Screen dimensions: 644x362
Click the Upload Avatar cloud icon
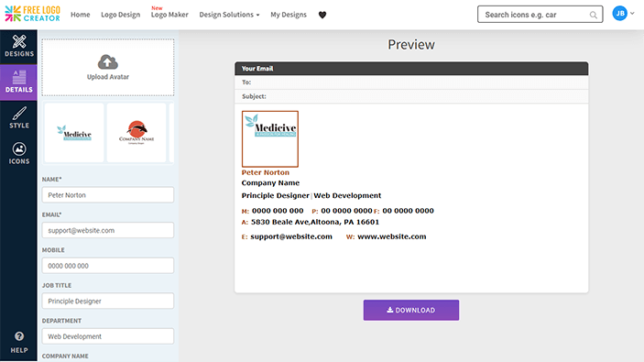[107, 62]
